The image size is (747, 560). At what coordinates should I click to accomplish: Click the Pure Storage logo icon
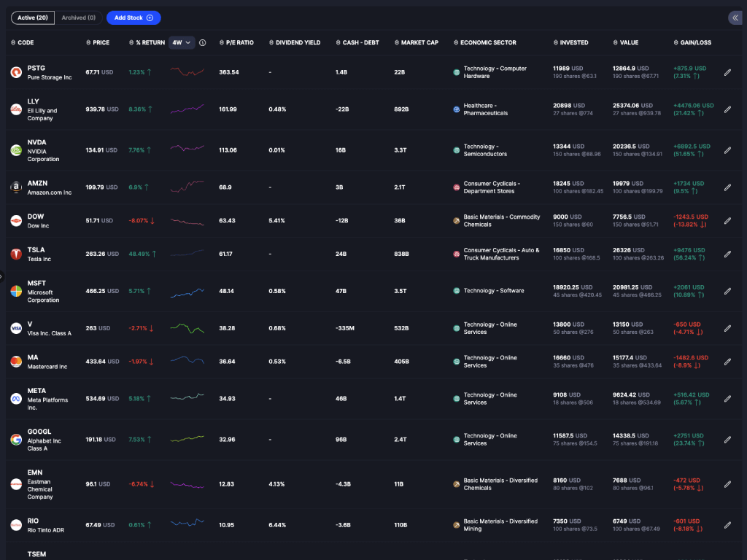coord(16,72)
